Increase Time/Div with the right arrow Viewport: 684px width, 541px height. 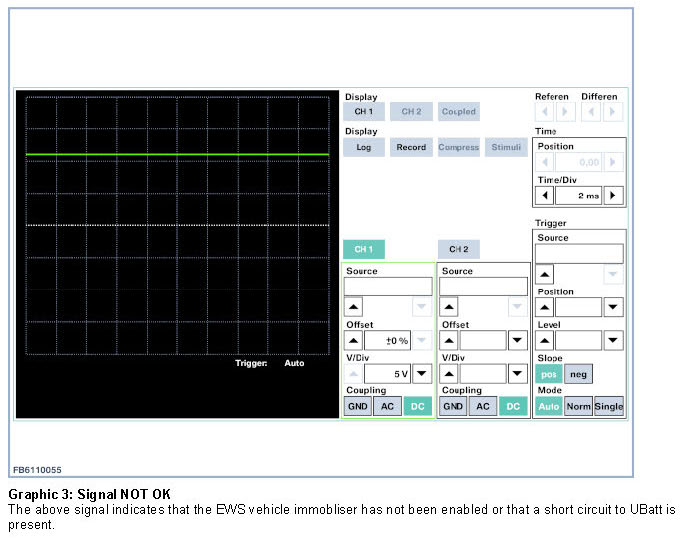pyautogui.click(x=613, y=196)
